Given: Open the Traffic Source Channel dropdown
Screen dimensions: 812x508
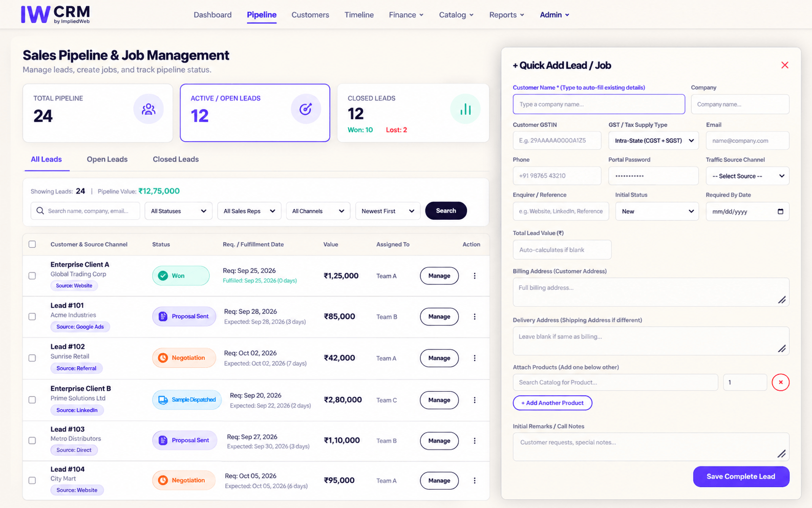Looking at the screenshot, I should coord(747,176).
